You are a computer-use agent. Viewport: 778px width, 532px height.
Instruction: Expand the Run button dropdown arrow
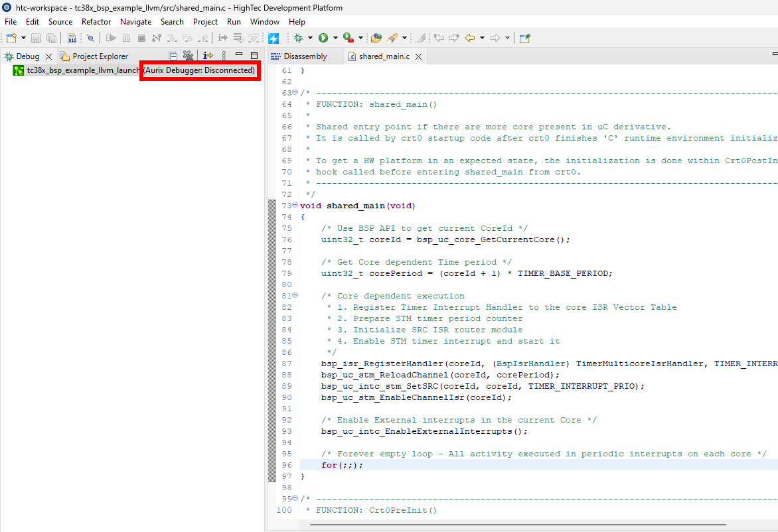click(x=335, y=38)
